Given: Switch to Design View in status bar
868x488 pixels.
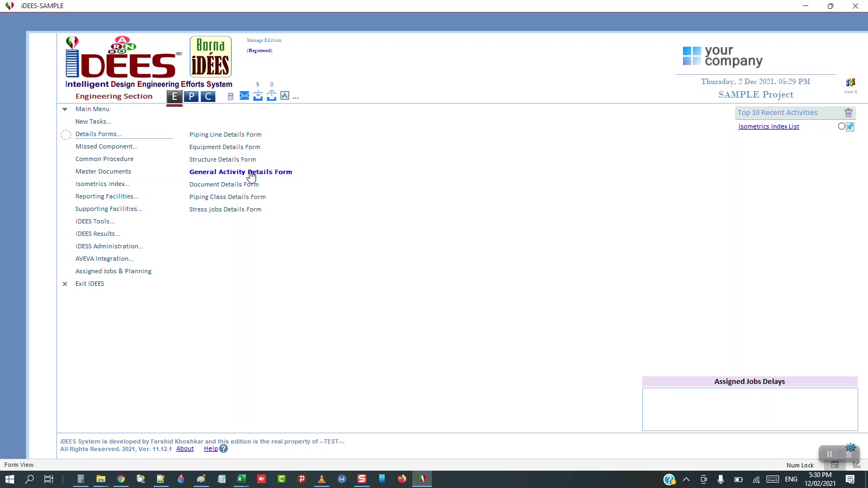Looking at the screenshot, I should click(x=857, y=465).
